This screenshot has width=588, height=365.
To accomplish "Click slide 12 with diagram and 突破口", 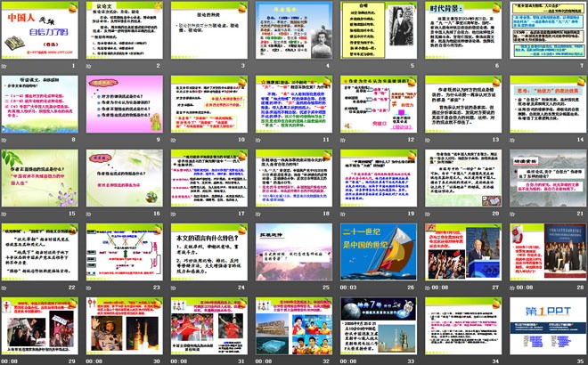I will (x=375, y=105).
